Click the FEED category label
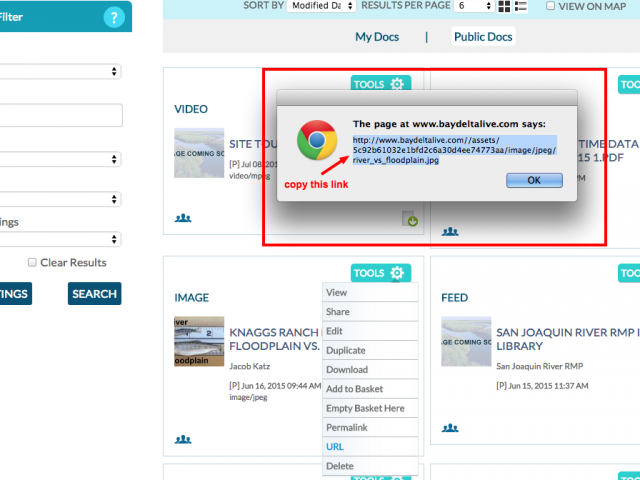Screen dimensions: 640x480 (454, 298)
